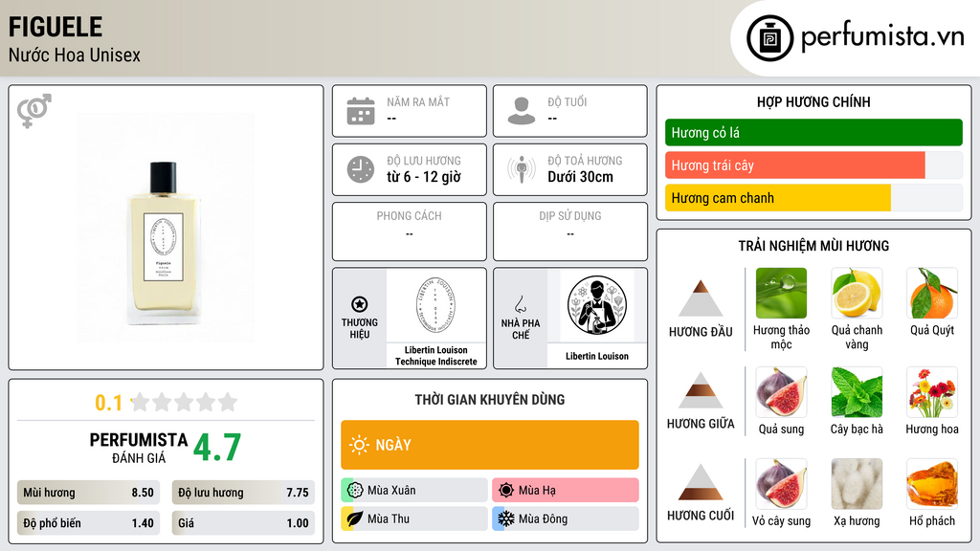Click the Trải nghiệm mùi hương heading
Screen dimensions: 980x551
(x=813, y=246)
